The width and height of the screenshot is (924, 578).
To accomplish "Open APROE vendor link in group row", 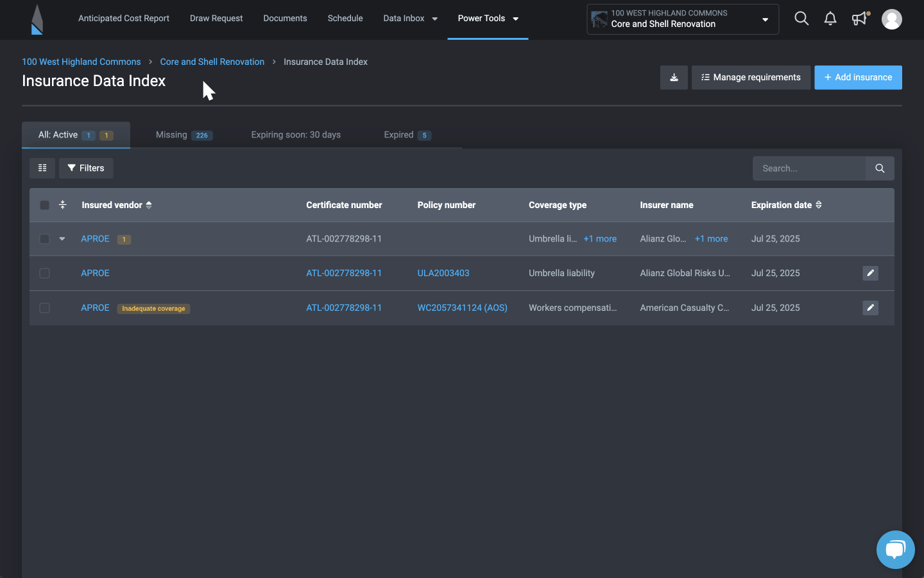I will [x=95, y=239].
